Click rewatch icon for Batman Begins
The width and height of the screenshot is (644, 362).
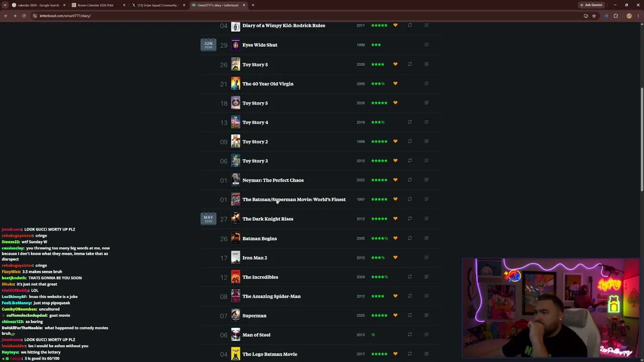(x=410, y=238)
